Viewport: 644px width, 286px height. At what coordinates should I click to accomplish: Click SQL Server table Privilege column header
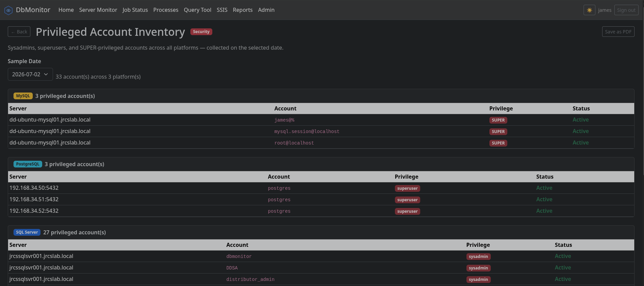(x=478, y=245)
